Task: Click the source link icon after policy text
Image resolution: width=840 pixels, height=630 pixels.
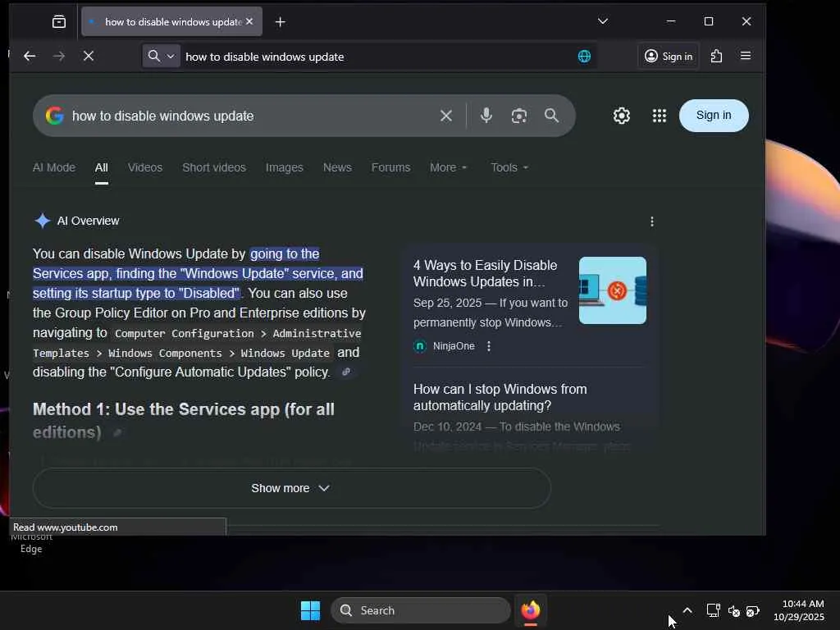Action: (x=346, y=372)
